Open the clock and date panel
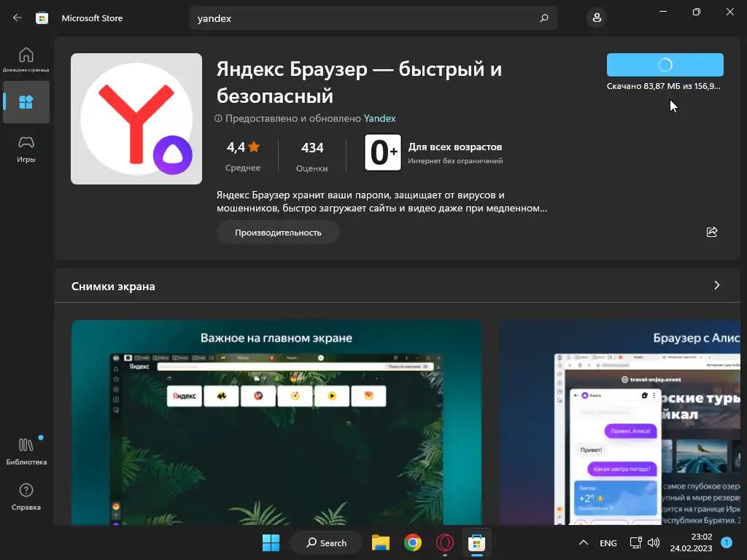The height and width of the screenshot is (560, 747). pyautogui.click(x=691, y=542)
